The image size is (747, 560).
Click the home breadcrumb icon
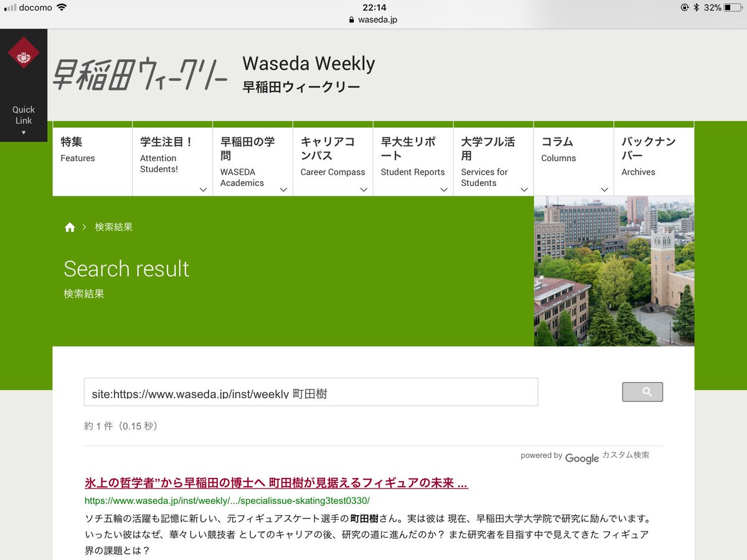(70, 227)
